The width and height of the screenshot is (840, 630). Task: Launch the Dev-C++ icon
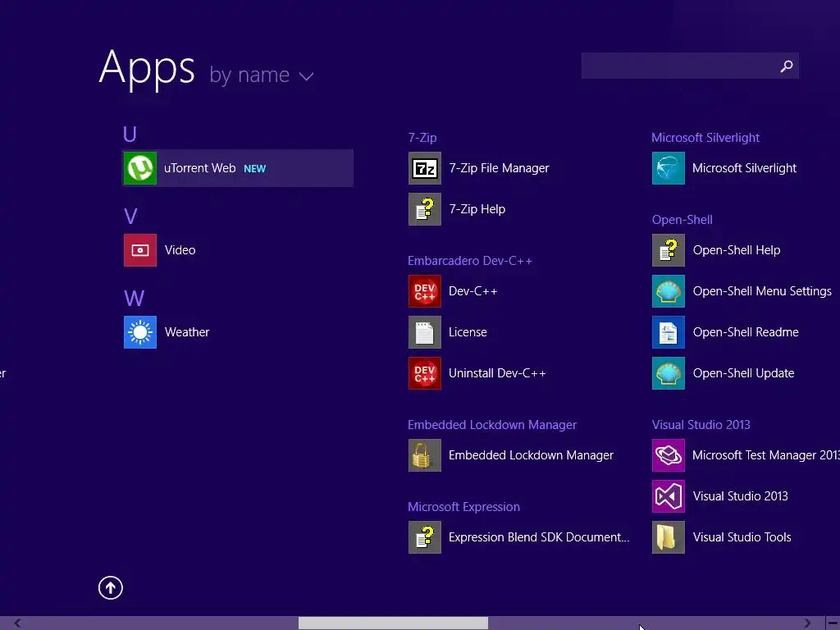tap(425, 291)
